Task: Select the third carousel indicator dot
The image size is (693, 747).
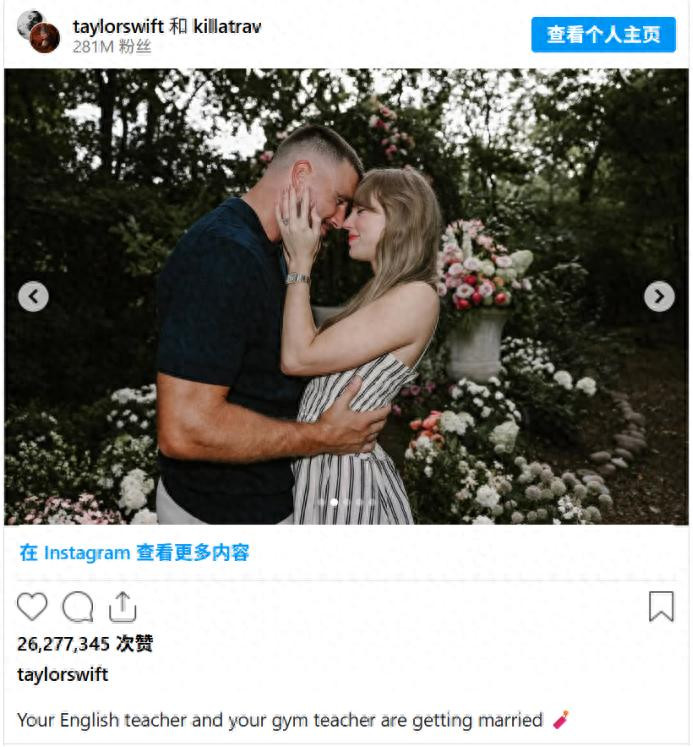Action: coord(345,502)
